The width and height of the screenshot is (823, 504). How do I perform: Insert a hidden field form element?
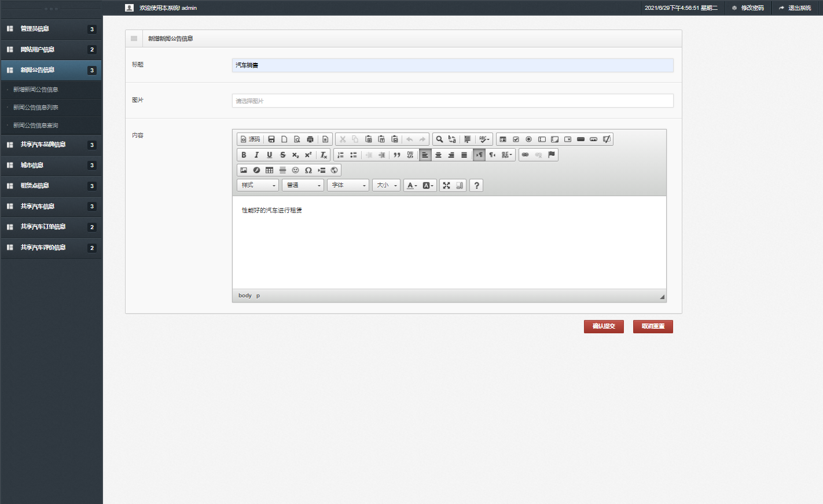[x=607, y=139]
